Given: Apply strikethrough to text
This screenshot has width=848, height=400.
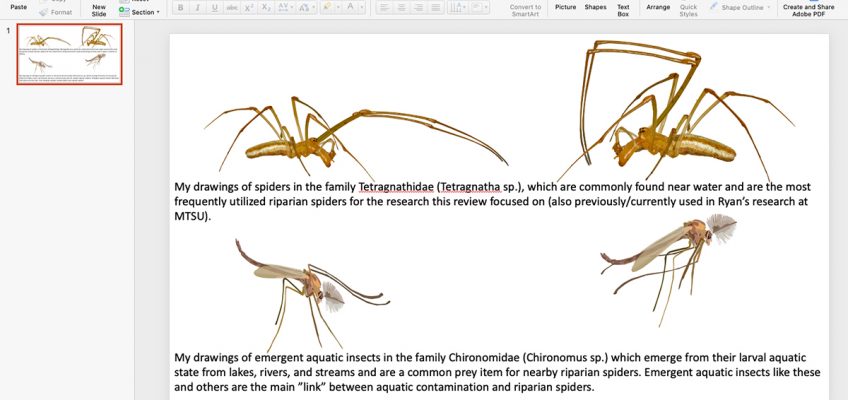Looking at the screenshot, I should [x=231, y=8].
